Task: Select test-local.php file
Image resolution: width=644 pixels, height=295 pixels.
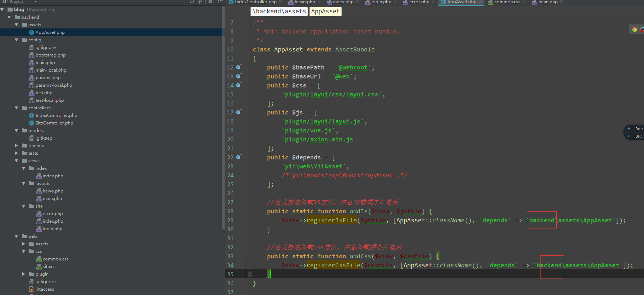Action: pyautogui.click(x=50, y=100)
